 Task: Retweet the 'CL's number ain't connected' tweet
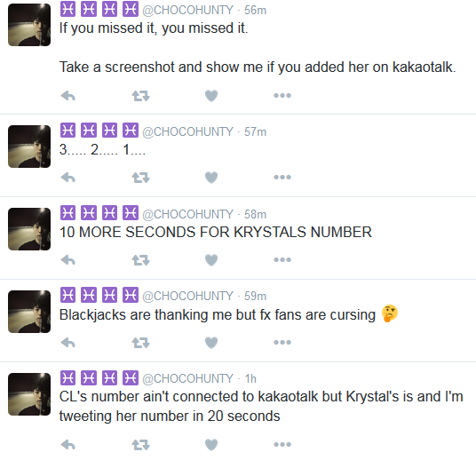(141, 445)
